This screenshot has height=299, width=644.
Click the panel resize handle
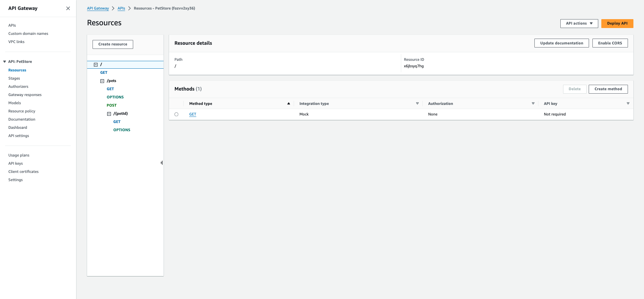(x=162, y=163)
